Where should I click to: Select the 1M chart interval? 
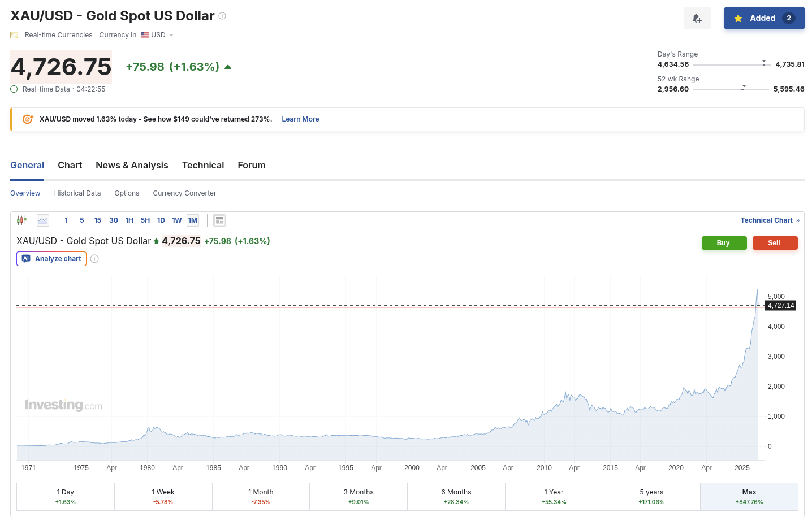pos(193,220)
